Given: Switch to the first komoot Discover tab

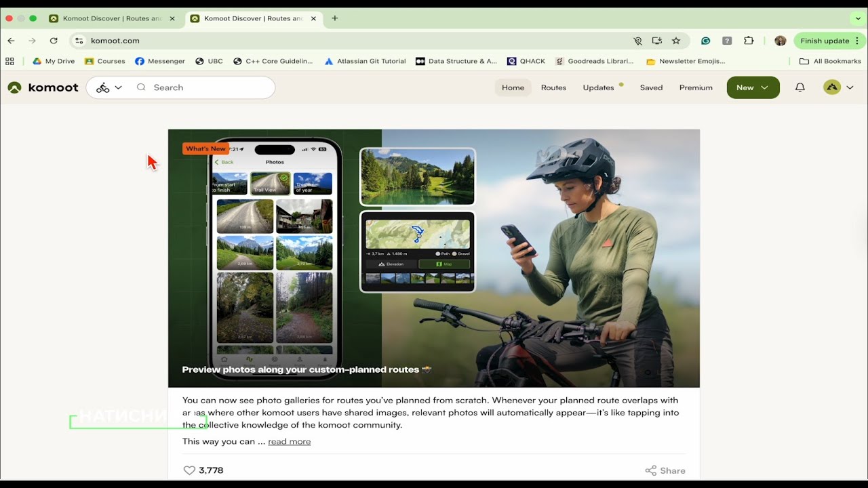Looking at the screenshot, I should tap(112, 18).
